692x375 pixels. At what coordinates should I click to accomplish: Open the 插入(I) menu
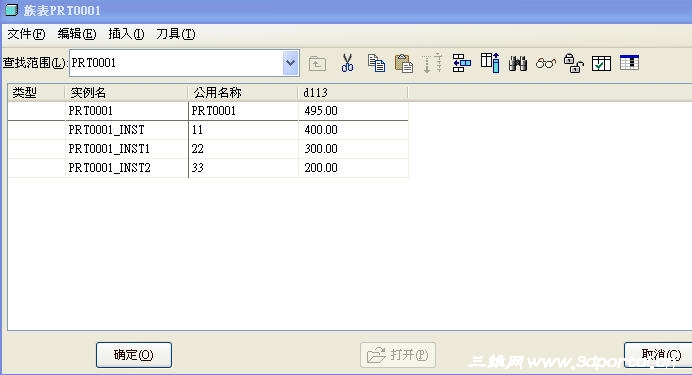126,34
